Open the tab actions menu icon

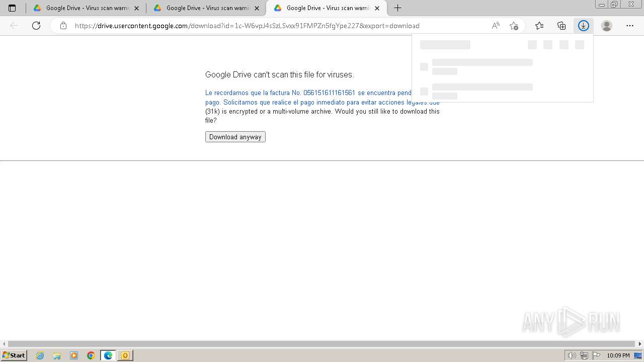[x=12, y=8]
